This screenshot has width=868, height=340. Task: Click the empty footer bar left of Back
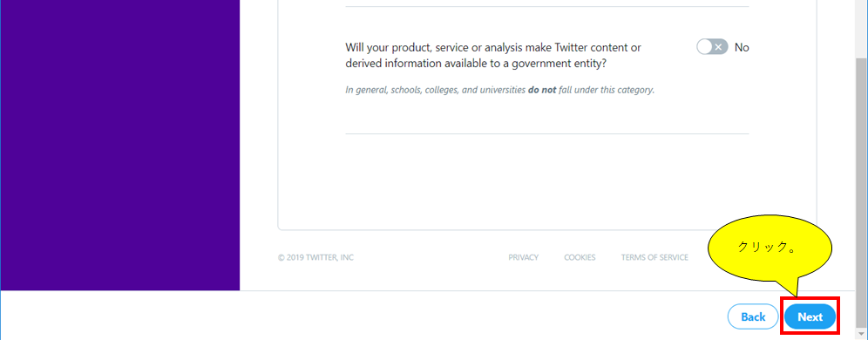(360, 316)
